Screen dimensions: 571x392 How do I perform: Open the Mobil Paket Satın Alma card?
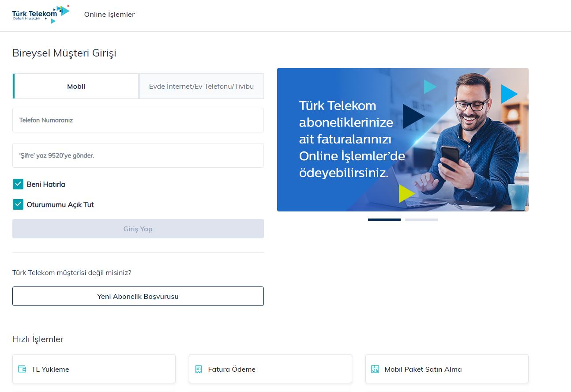click(447, 369)
